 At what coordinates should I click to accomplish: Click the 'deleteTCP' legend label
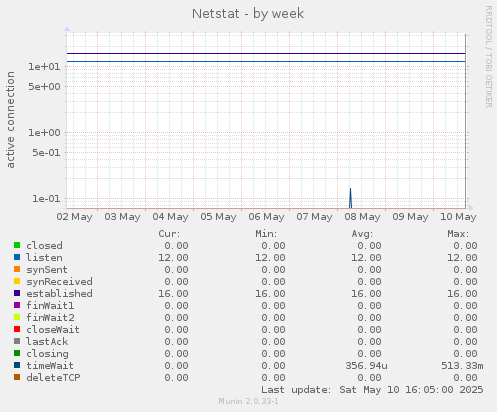53,378
